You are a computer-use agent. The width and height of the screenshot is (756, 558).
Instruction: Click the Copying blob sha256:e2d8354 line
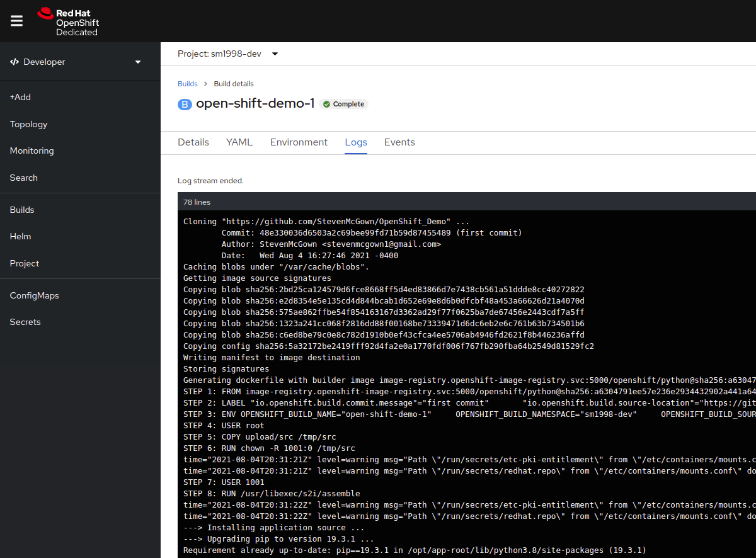point(384,301)
